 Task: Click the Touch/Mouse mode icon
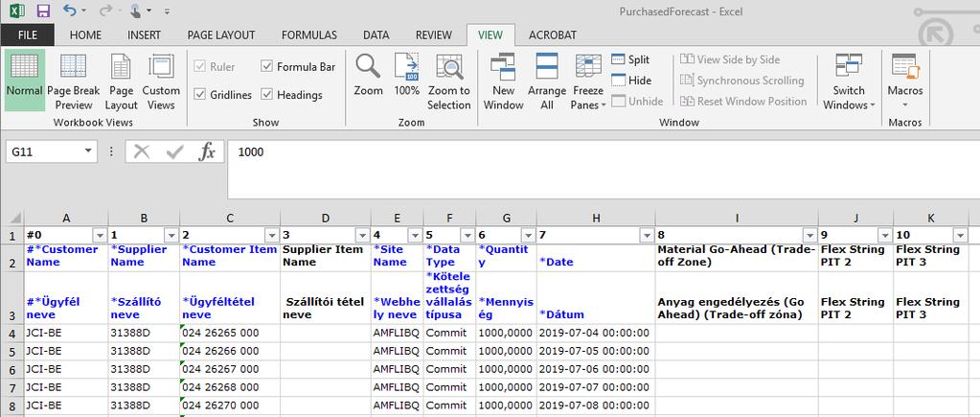(136, 11)
